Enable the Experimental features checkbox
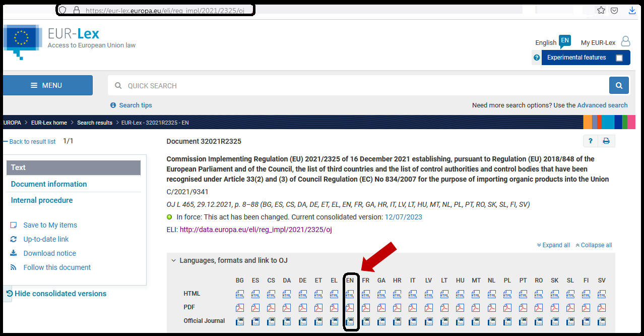The image size is (644, 336). [619, 58]
